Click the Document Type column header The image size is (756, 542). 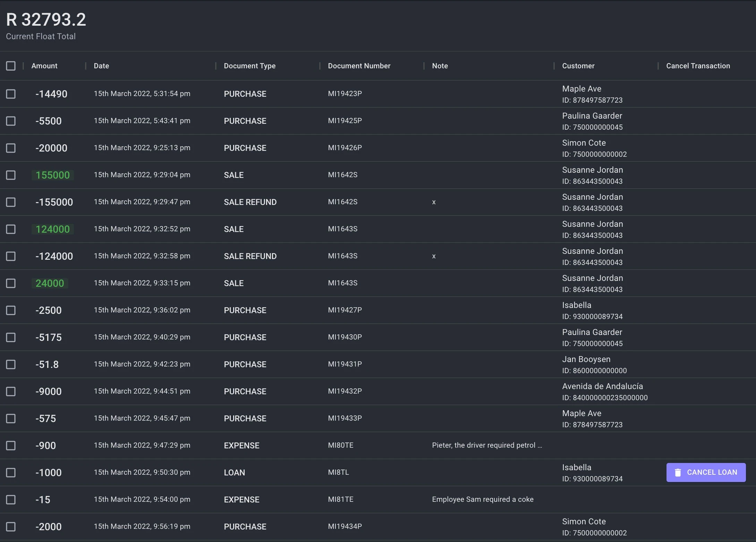[249, 66]
